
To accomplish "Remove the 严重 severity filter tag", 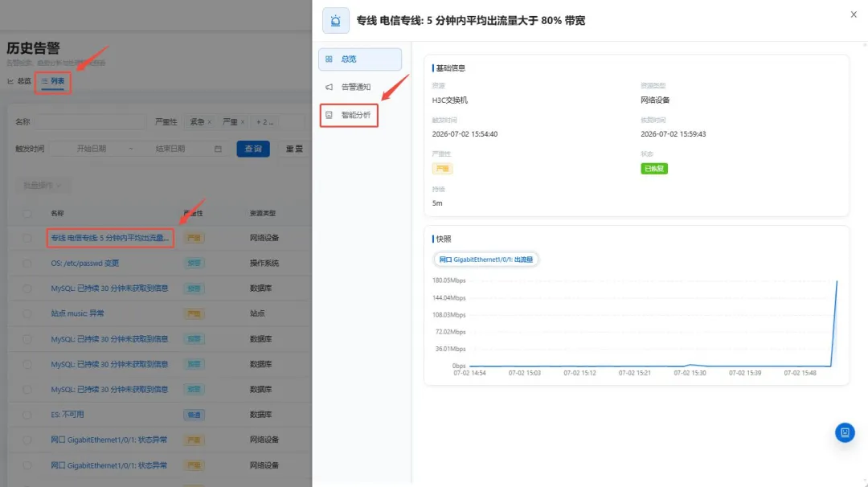I will [243, 122].
